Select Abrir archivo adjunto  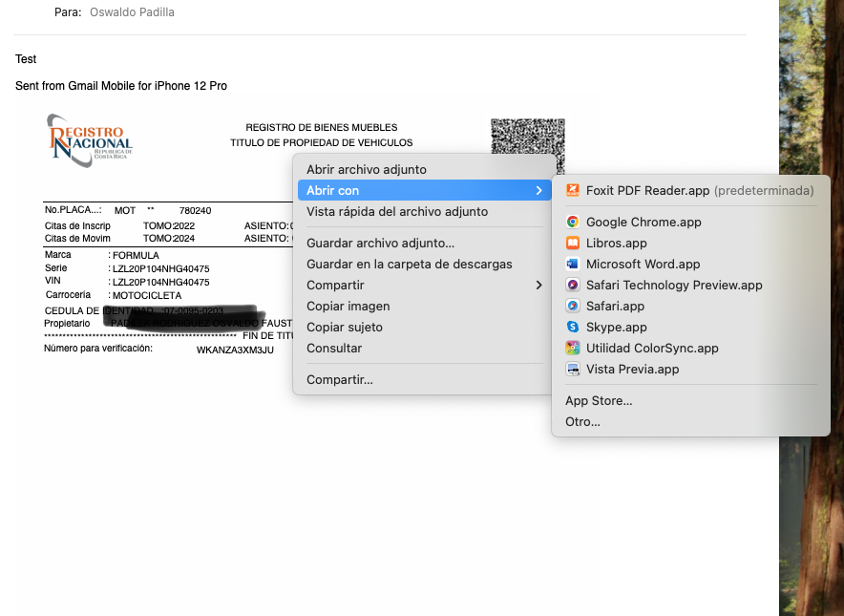click(367, 170)
